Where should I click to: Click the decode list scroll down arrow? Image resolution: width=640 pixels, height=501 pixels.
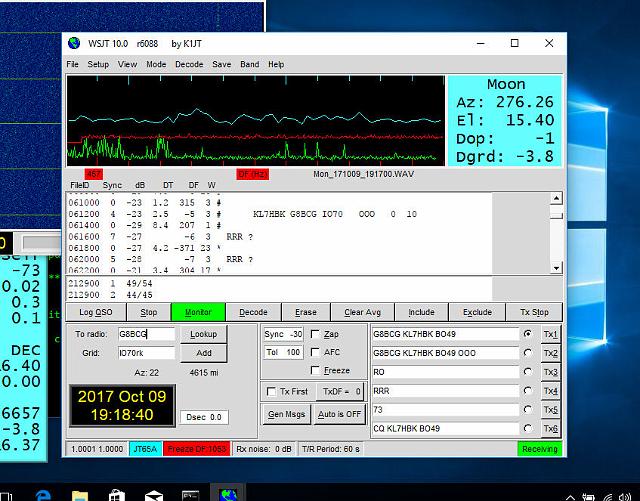pyautogui.click(x=556, y=268)
